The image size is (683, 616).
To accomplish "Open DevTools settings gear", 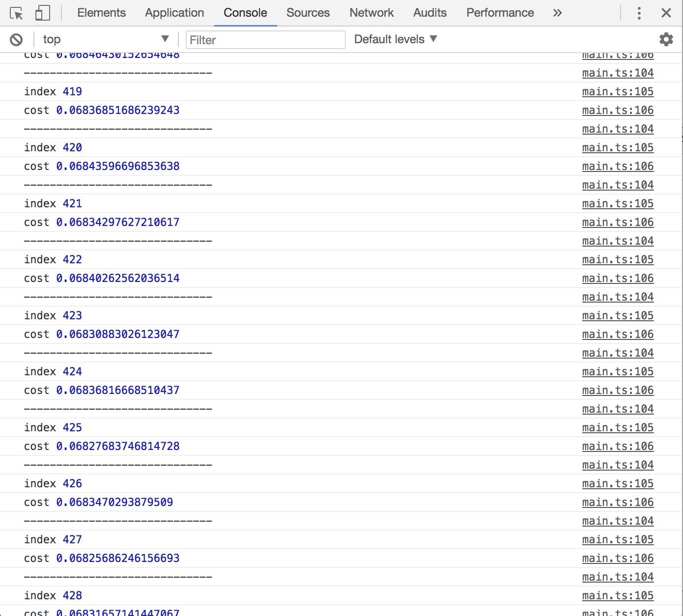I will coord(666,39).
